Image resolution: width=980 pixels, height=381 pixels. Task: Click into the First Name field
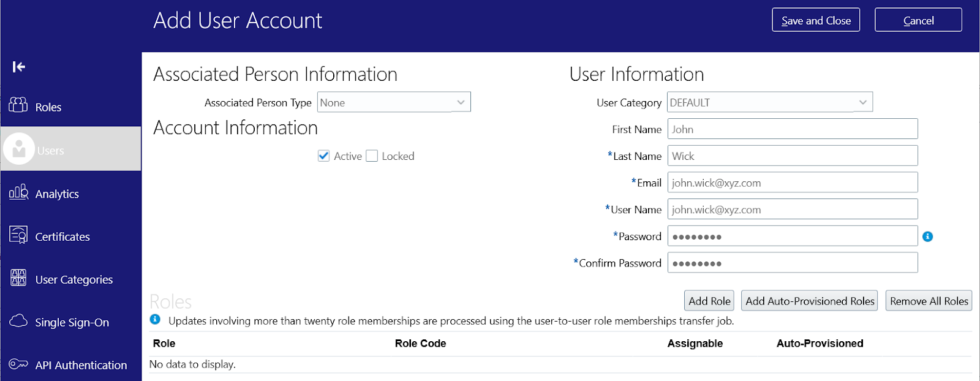click(x=793, y=129)
